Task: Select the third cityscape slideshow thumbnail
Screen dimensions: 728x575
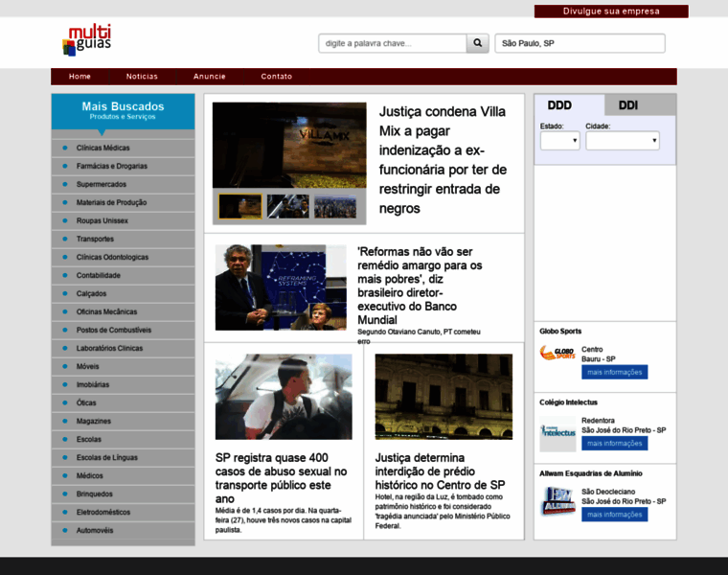Action: click(335, 206)
